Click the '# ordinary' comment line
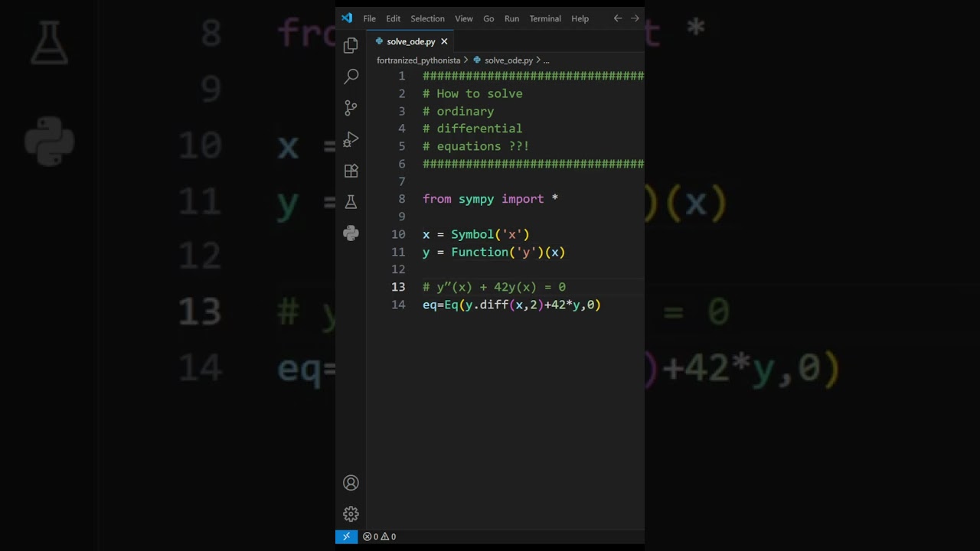 (459, 111)
